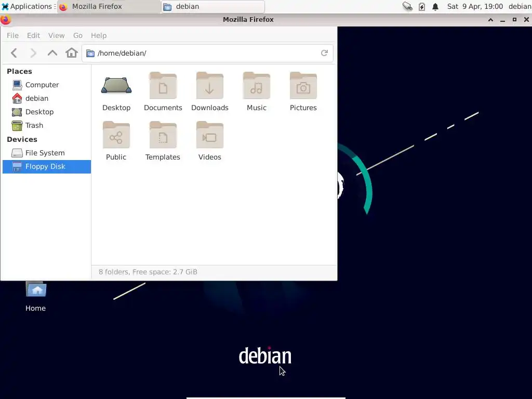Open notifications bell in the panel
The width and height of the screenshot is (532, 399).
coord(435,7)
